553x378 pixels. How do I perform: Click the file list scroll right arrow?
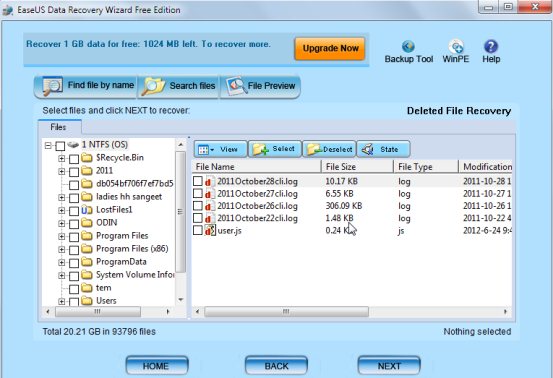(506, 312)
